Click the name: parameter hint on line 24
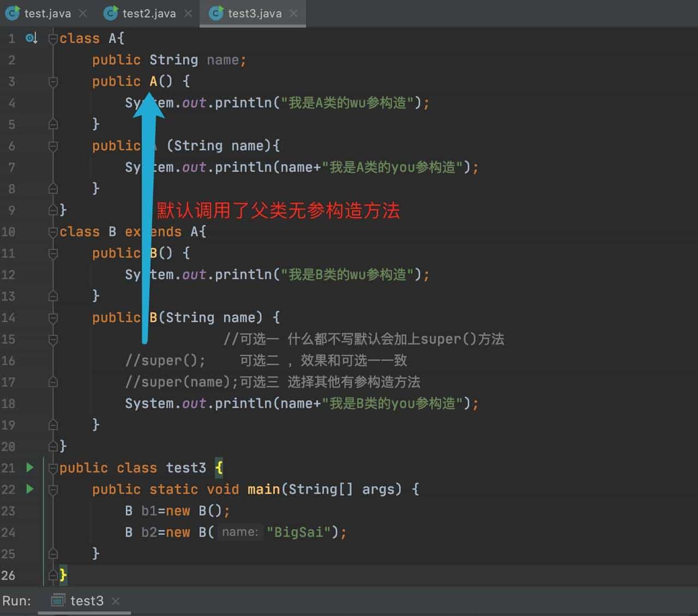Image resolution: width=698 pixels, height=616 pixels. click(x=240, y=532)
